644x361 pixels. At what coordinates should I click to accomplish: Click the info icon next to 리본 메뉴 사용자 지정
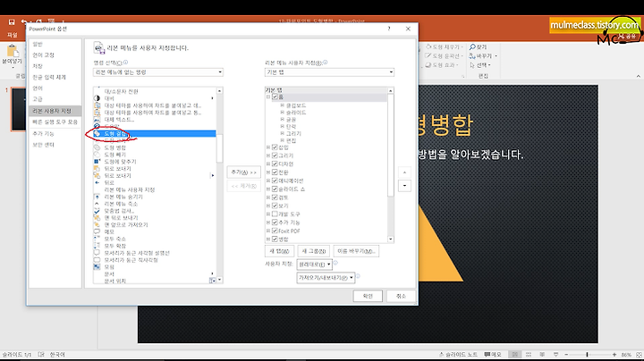(325, 63)
